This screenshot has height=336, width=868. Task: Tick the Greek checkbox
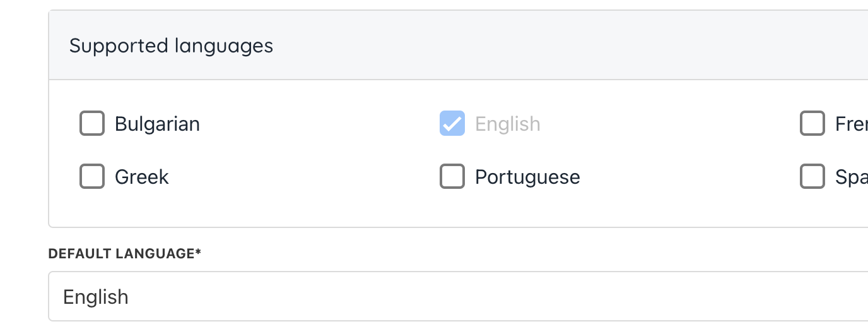[92, 177]
